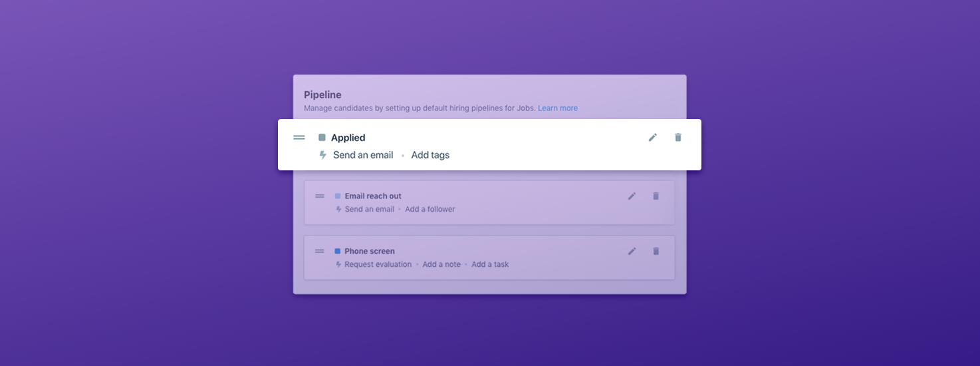Delete the Phone screen stage
The width and height of the screenshot is (980, 366).
pyautogui.click(x=656, y=251)
